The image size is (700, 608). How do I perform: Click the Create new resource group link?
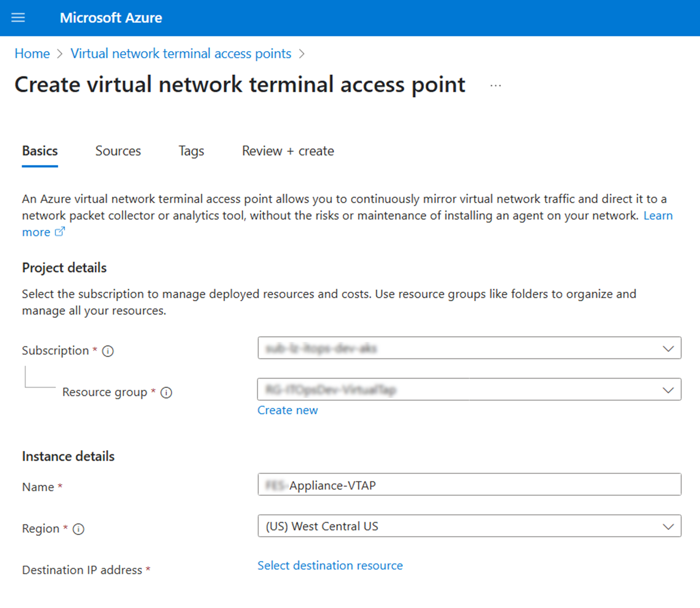pos(287,410)
